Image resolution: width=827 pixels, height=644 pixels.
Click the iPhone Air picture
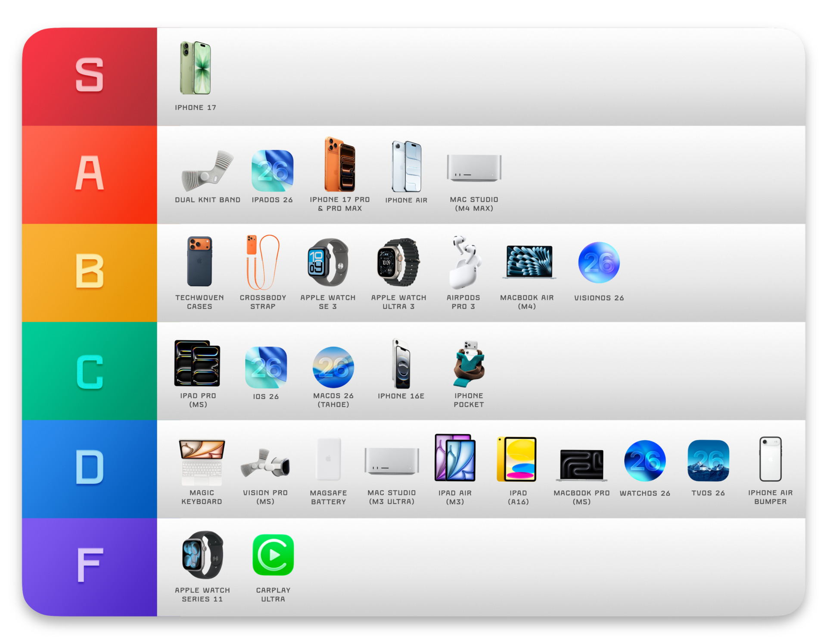(406, 166)
